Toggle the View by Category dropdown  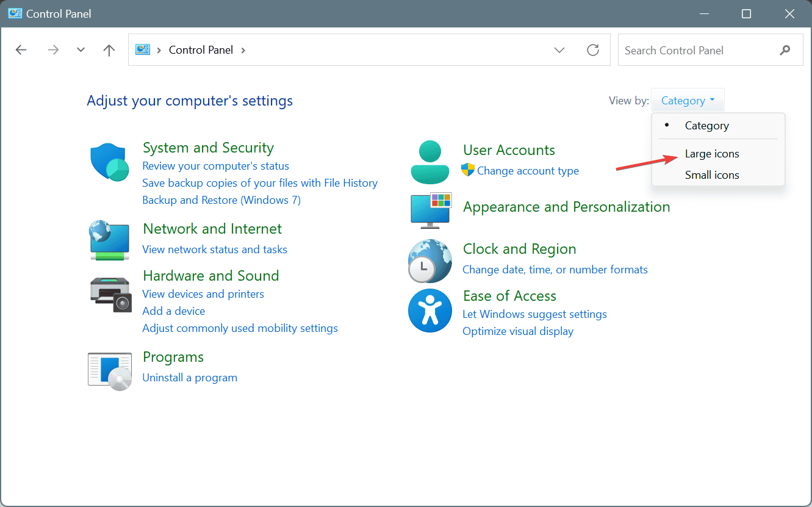point(688,101)
